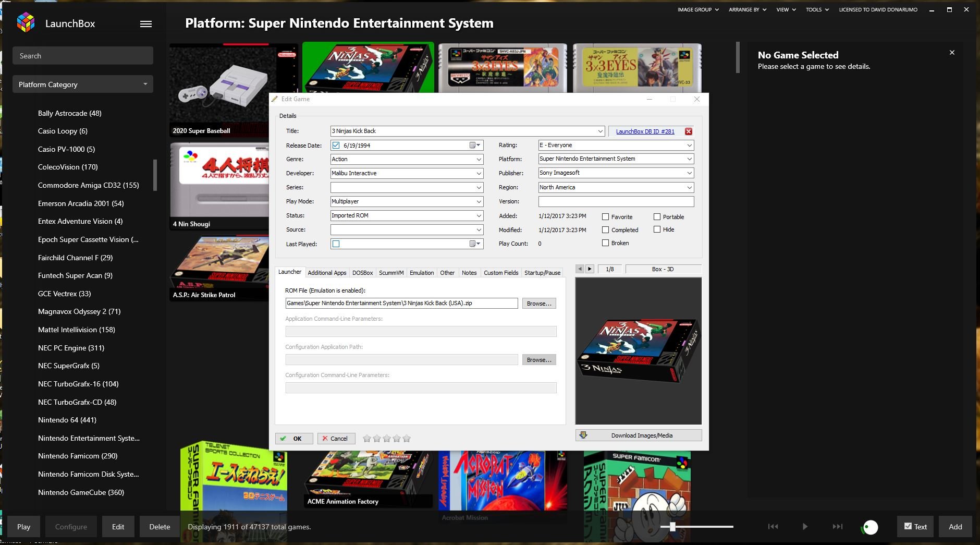This screenshot has height=545, width=980.
Task: Switch to the Additional Apps tab
Action: (327, 273)
